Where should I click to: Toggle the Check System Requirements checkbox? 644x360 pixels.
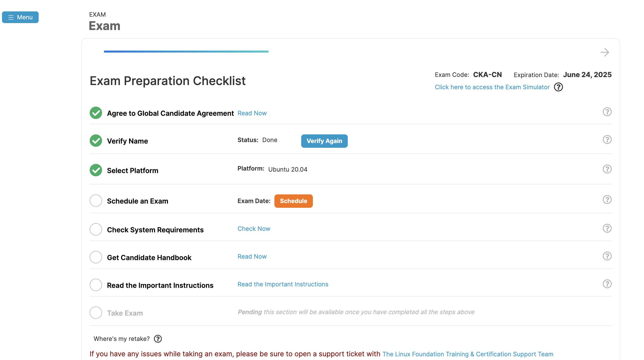click(96, 230)
